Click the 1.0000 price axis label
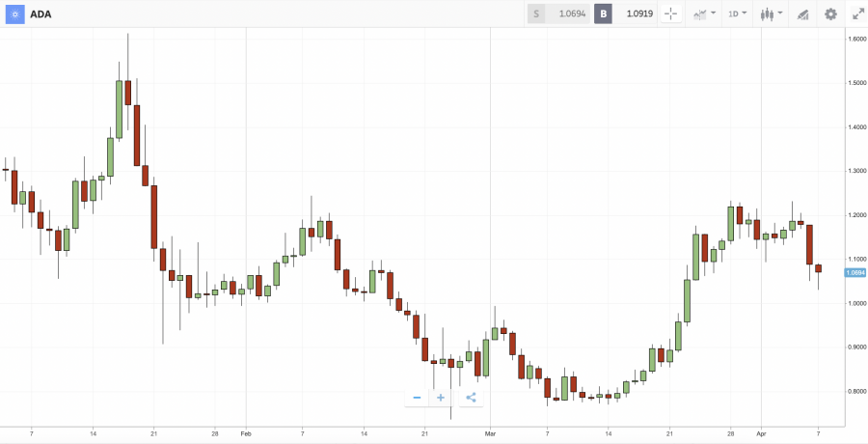Image resolution: width=868 pixels, height=444 pixels. 857,303
